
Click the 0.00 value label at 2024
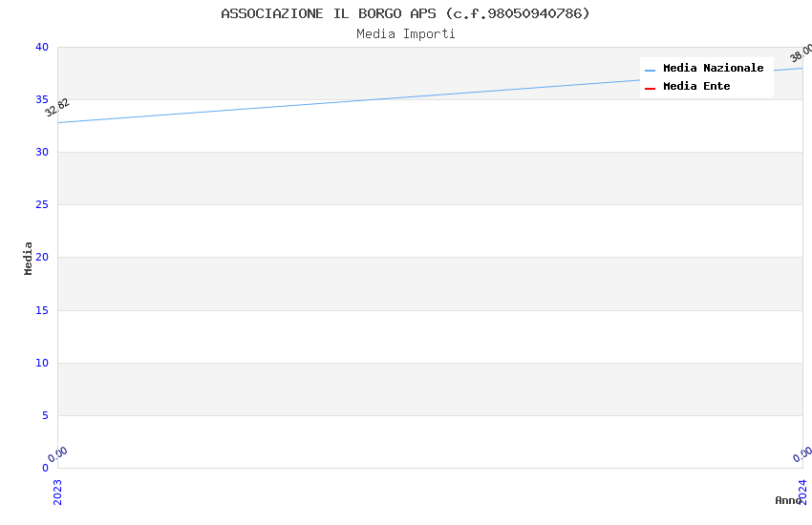pyautogui.click(x=802, y=454)
